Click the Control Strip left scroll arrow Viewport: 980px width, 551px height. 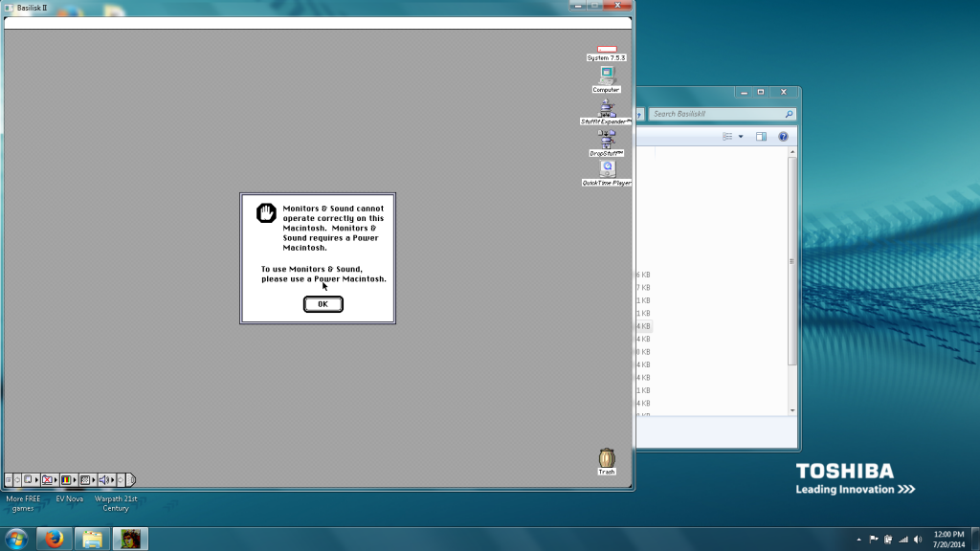click(x=17, y=480)
